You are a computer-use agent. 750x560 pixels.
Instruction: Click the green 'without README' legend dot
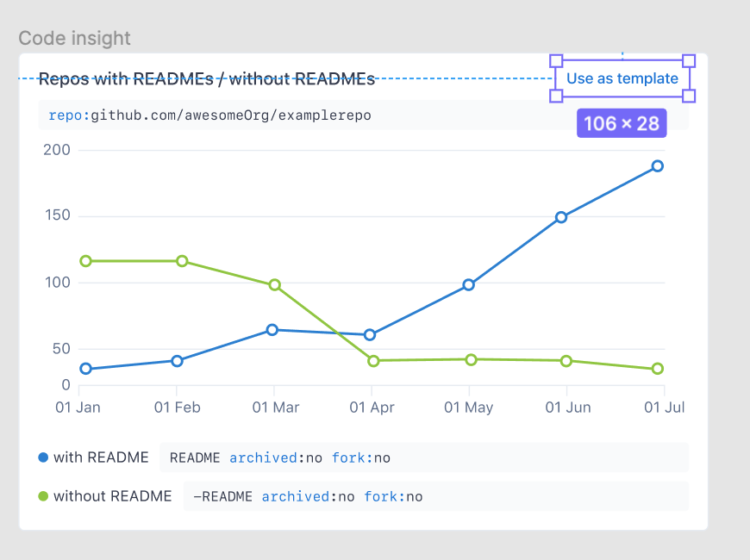[43, 496]
